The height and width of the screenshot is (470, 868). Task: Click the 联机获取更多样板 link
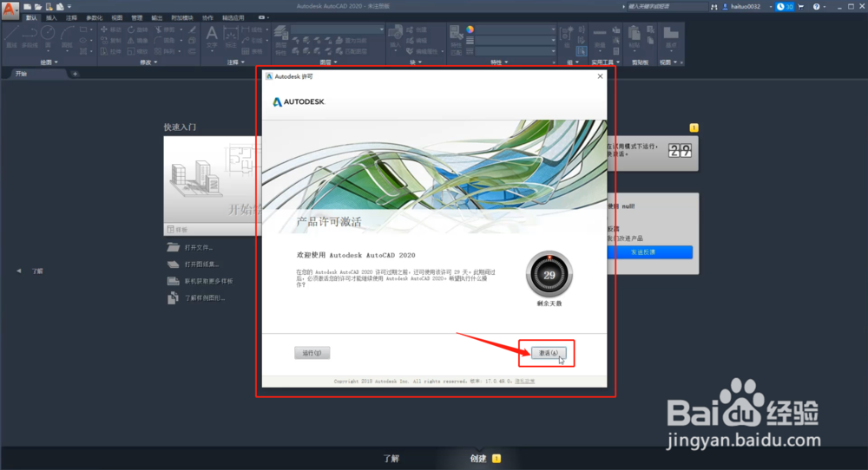[200, 281]
